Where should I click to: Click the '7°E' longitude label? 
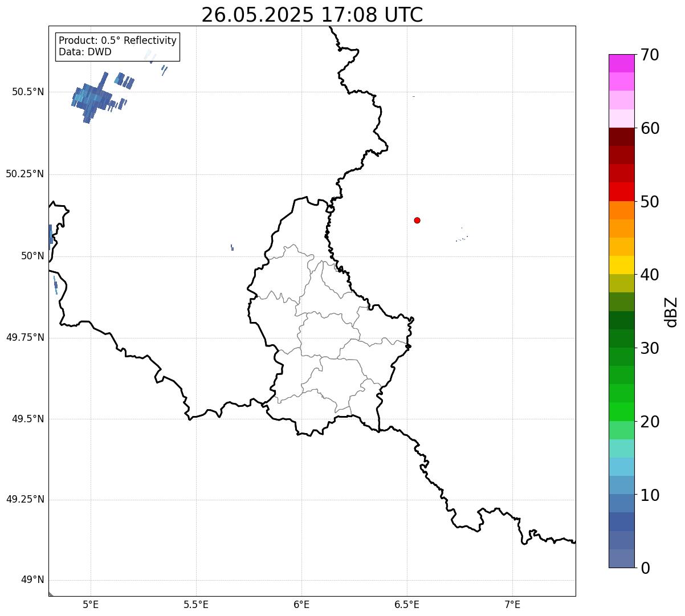[512, 604]
